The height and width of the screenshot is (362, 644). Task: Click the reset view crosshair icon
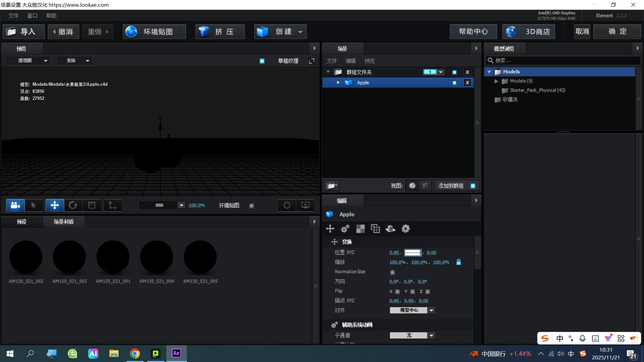point(287,205)
